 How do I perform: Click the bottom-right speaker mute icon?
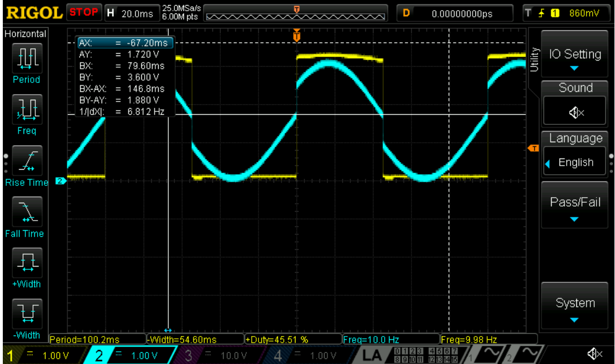[594, 354]
